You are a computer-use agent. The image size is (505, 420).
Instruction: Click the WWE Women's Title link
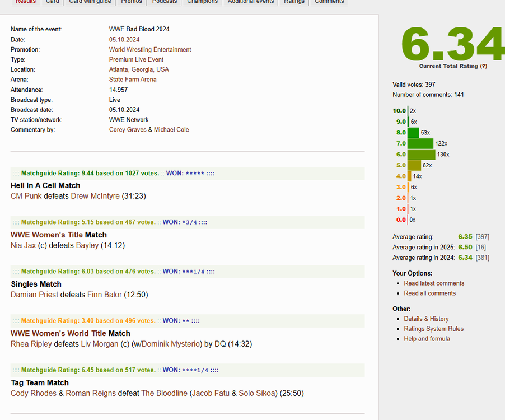point(46,235)
